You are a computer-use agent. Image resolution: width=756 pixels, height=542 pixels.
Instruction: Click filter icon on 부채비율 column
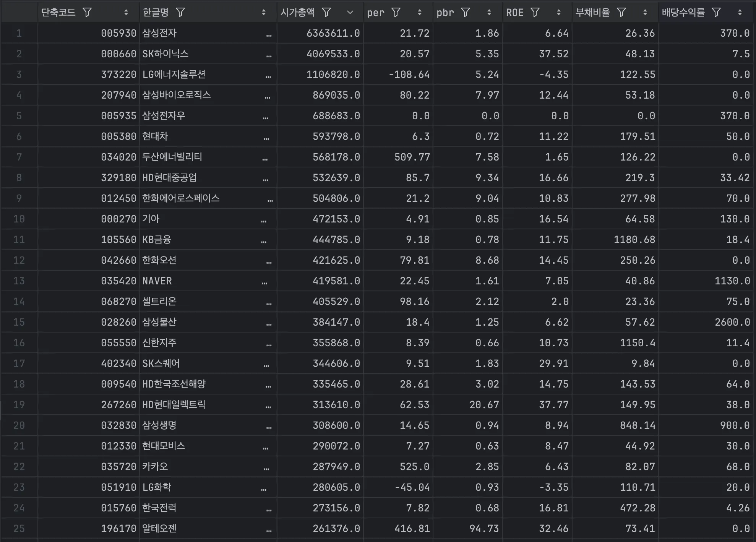[621, 13]
